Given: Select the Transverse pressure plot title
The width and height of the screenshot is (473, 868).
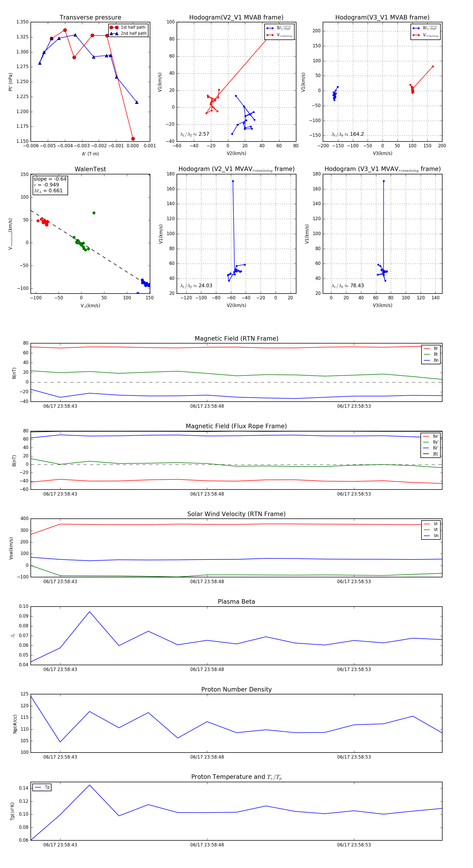Looking at the screenshot, I should coord(90,18).
